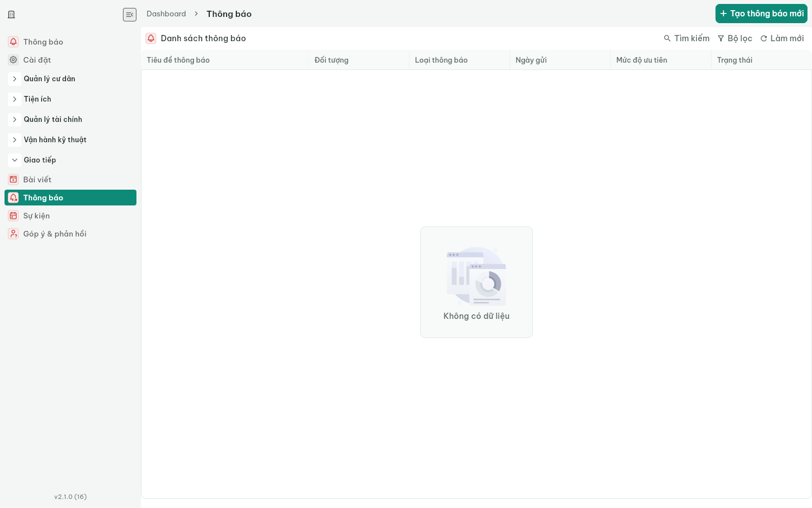The height and width of the screenshot is (508, 812).
Task: Click the Làm mới refresh label
Action: [787, 38]
